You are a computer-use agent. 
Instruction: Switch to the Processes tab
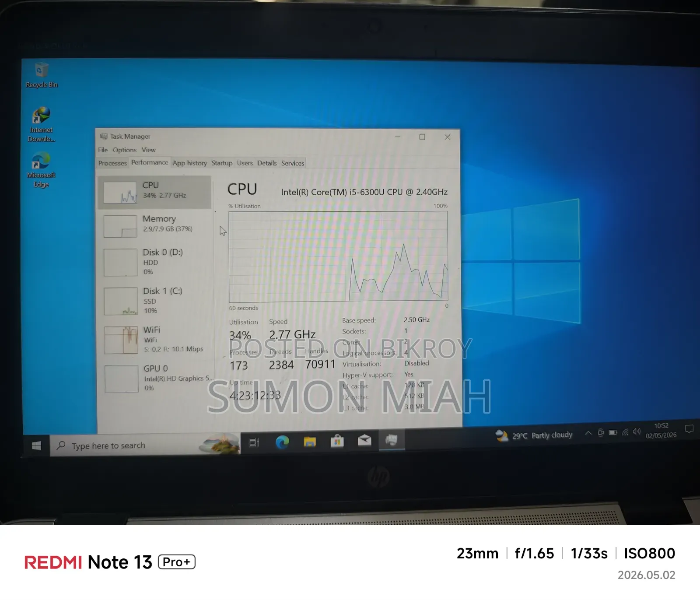pyautogui.click(x=112, y=163)
